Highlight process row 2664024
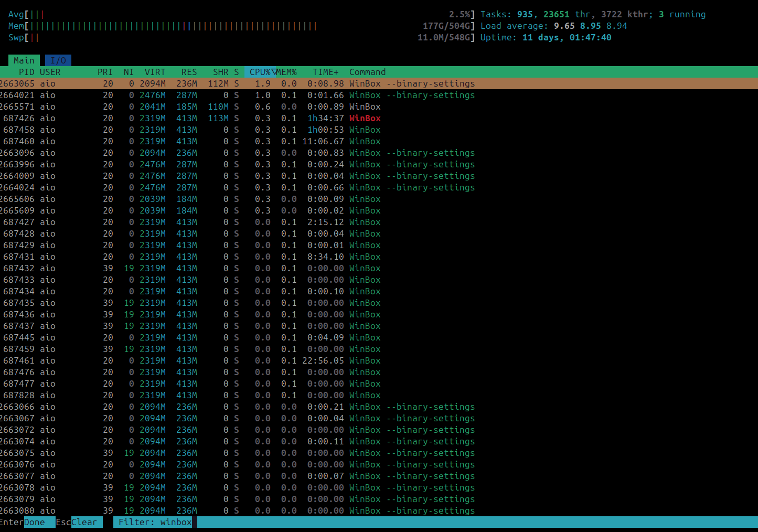 379,187
